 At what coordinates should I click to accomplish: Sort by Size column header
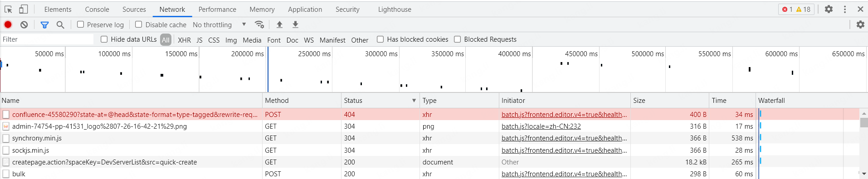point(670,101)
